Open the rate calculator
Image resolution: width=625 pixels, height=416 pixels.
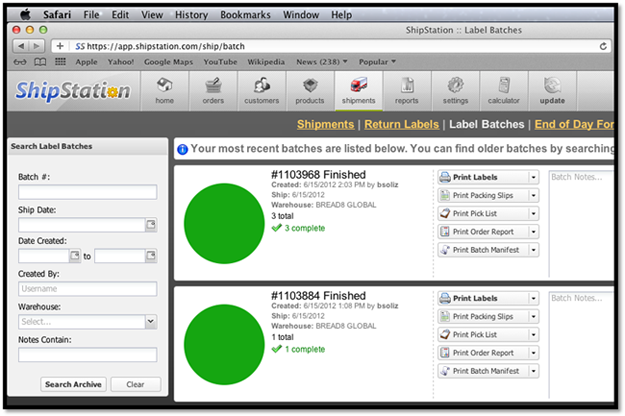click(503, 90)
